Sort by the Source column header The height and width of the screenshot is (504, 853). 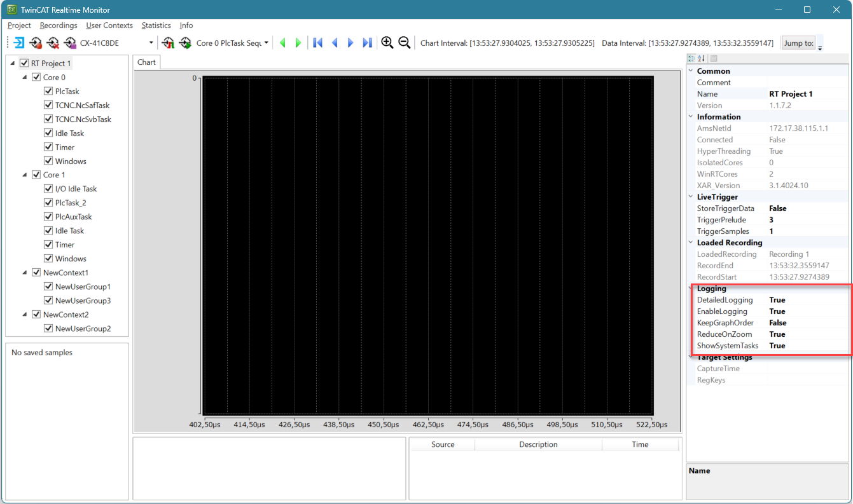pyautogui.click(x=443, y=445)
